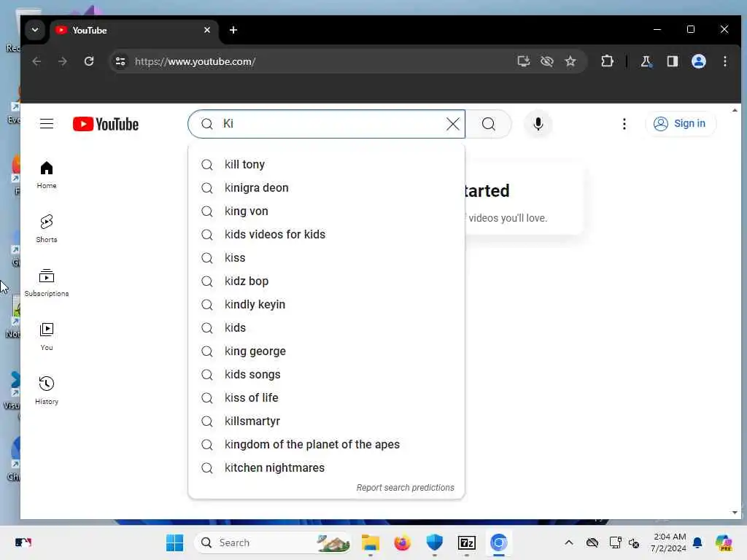
Task: Choose suggestion "kiss of life"
Action: click(x=326, y=397)
